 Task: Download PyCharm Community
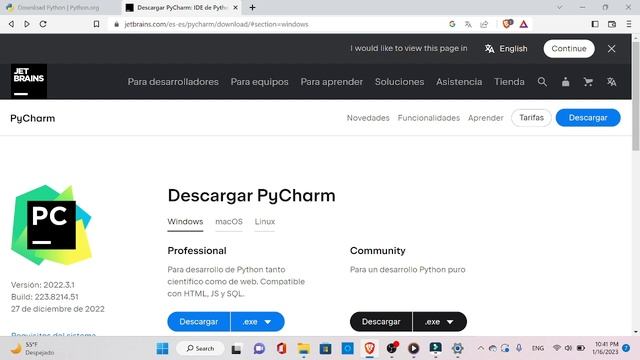tap(381, 322)
